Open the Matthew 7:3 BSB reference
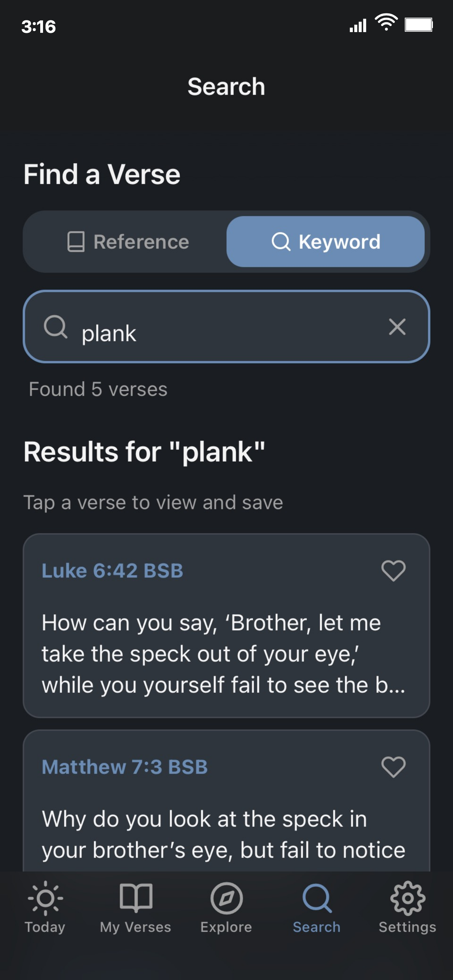Viewport: 453px width, 980px height. tap(125, 767)
